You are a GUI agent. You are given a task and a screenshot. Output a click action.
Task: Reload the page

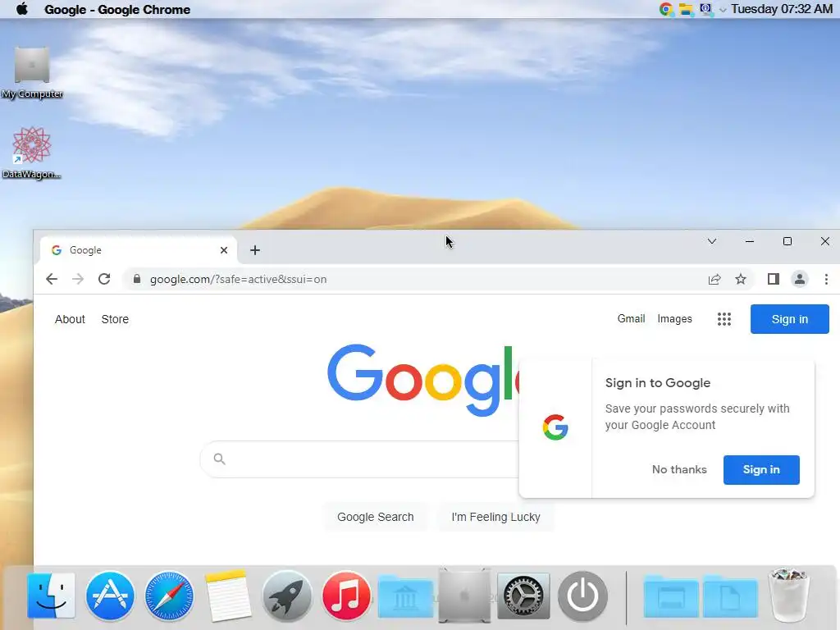click(x=104, y=279)
